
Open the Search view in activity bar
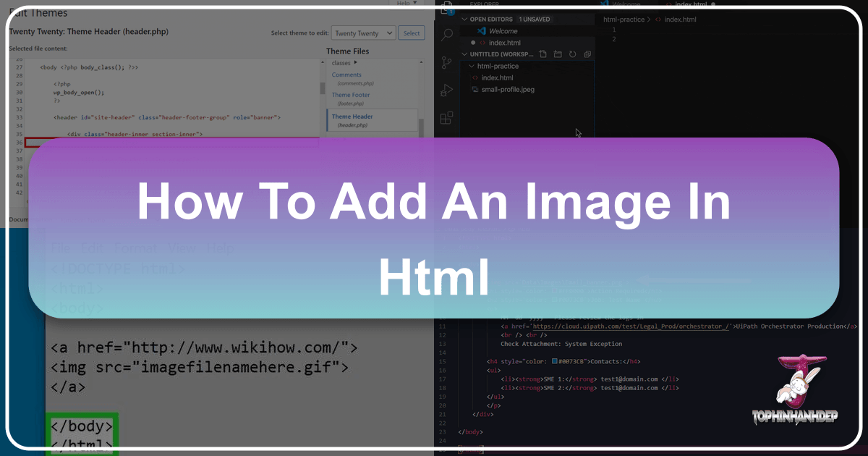click(447, 34)
